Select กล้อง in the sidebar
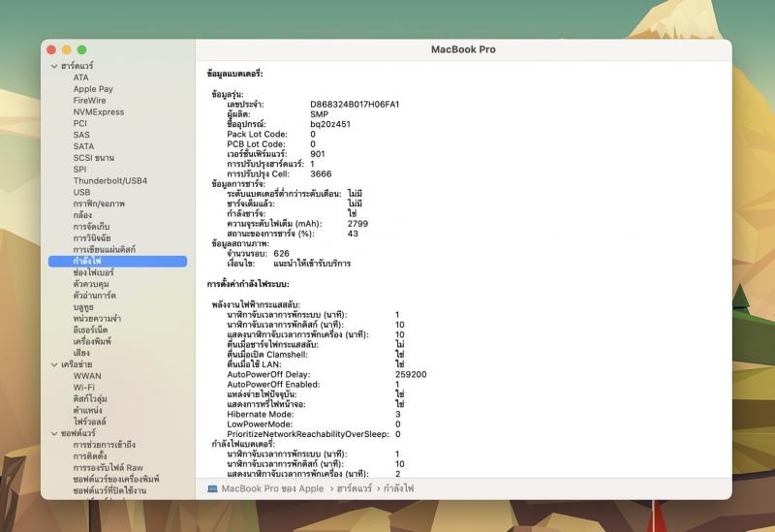This screenshot has height=532, width=775. click(82, 215)
